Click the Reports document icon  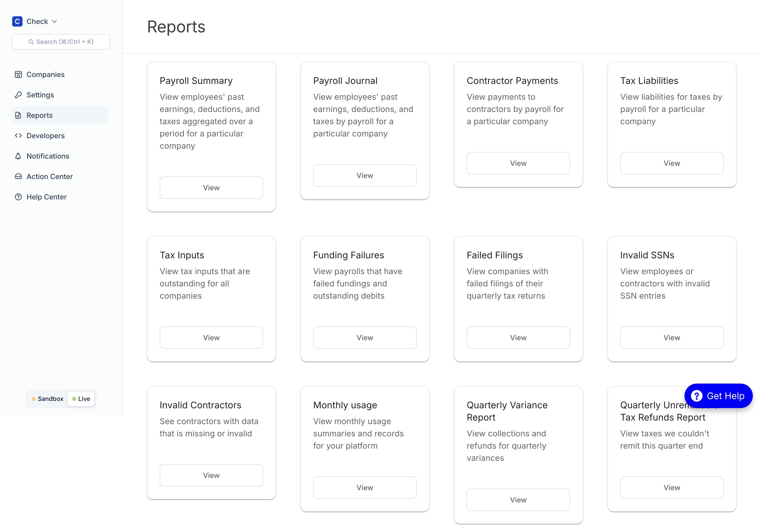pyautogui.click(x=18, y=115)
